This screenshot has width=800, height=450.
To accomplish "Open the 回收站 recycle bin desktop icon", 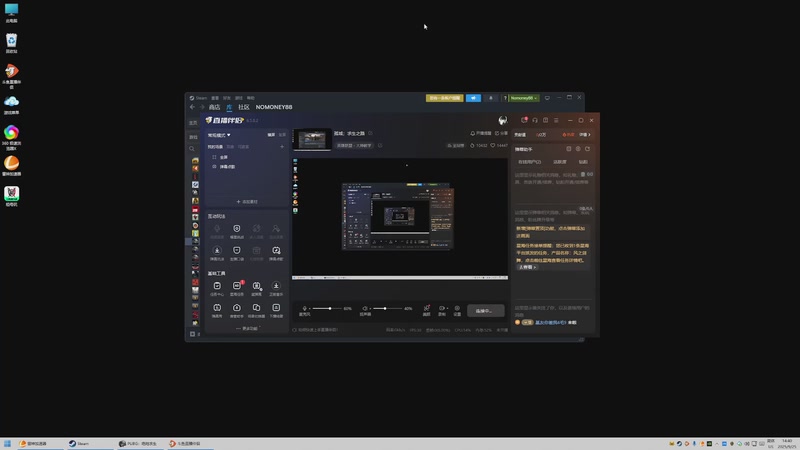I will point(11,43).
